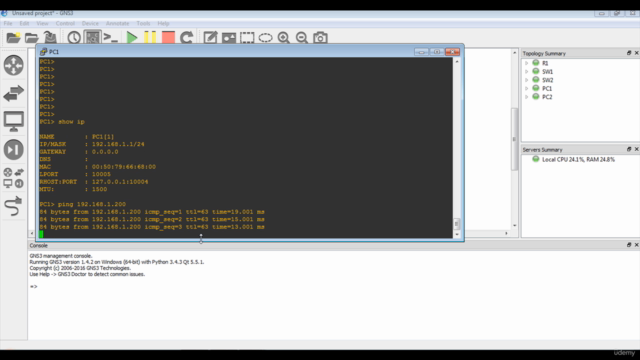Select the Add a link cable tool
640x360 pixels.
13,206
